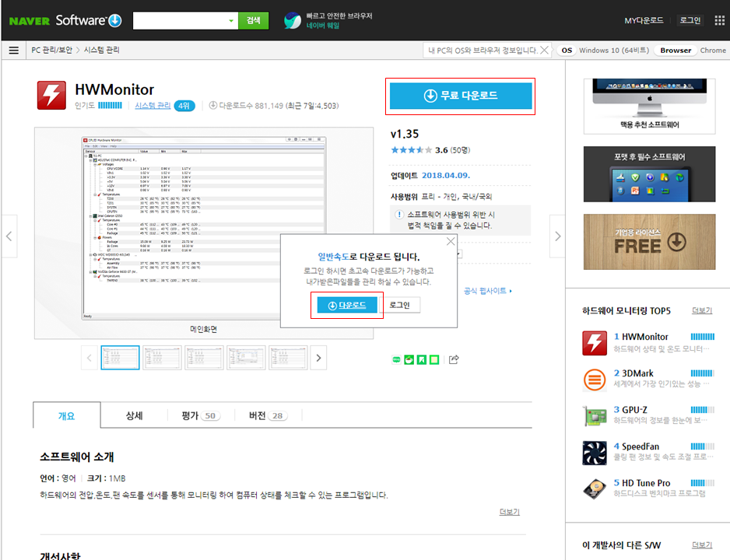The width and height of the screenshot is (730, 560).
Task: Share to Naver Blog icon
Action: click(396, 359)
